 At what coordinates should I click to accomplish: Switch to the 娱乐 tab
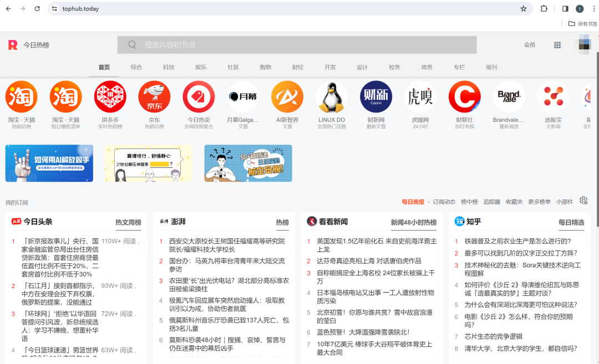pos(201,67)
